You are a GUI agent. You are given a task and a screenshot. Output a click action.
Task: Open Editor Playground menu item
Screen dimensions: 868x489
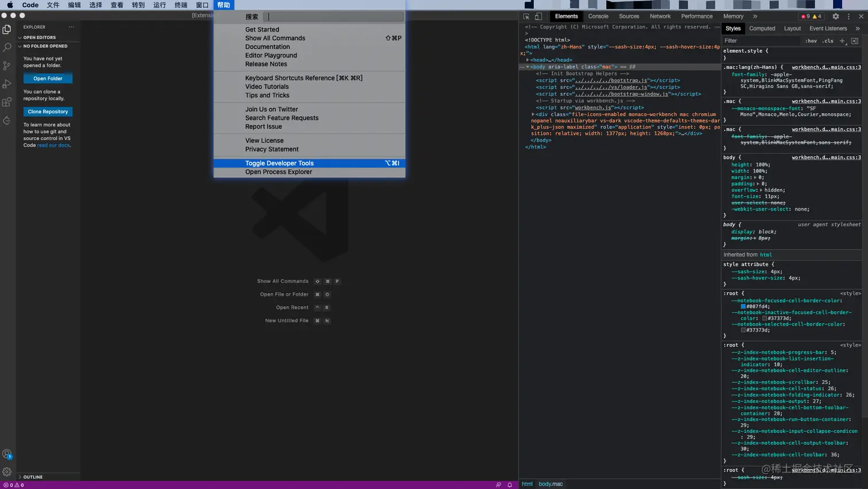click(309, 55)
